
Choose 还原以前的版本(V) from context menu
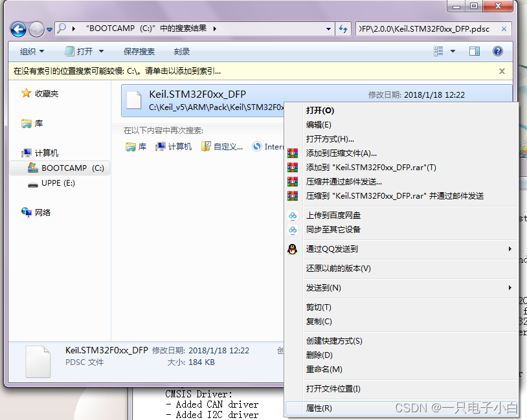400,269
